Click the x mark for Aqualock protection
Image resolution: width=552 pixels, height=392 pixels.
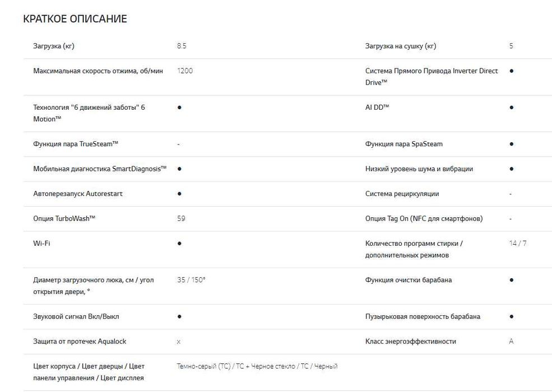tap(179, 342)
